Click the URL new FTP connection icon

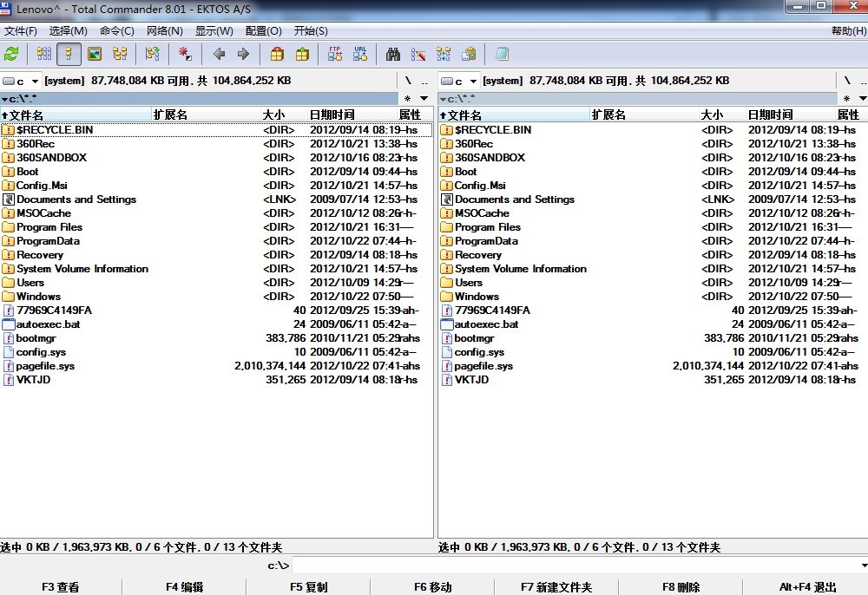point(360,54)
